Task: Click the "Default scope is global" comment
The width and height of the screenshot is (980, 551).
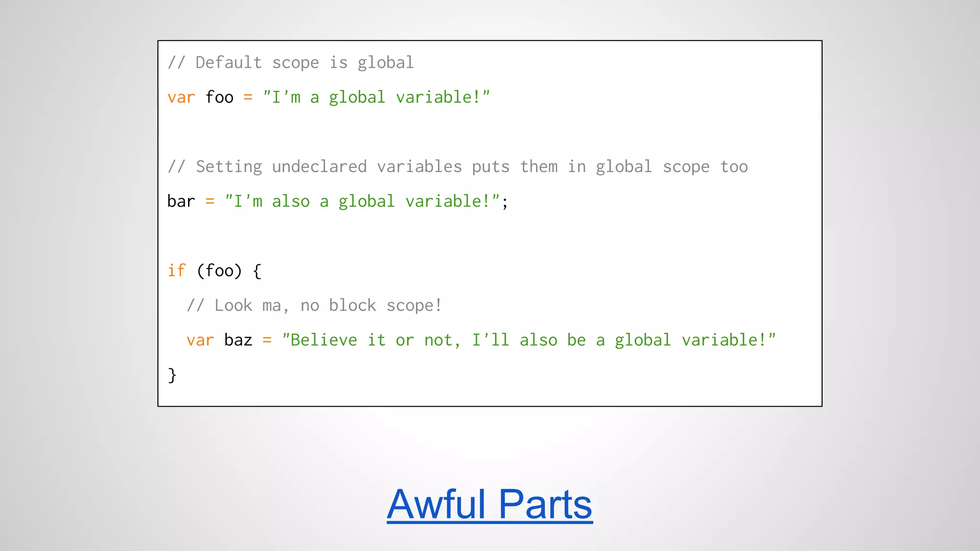Action: click(x=290, y=63)
